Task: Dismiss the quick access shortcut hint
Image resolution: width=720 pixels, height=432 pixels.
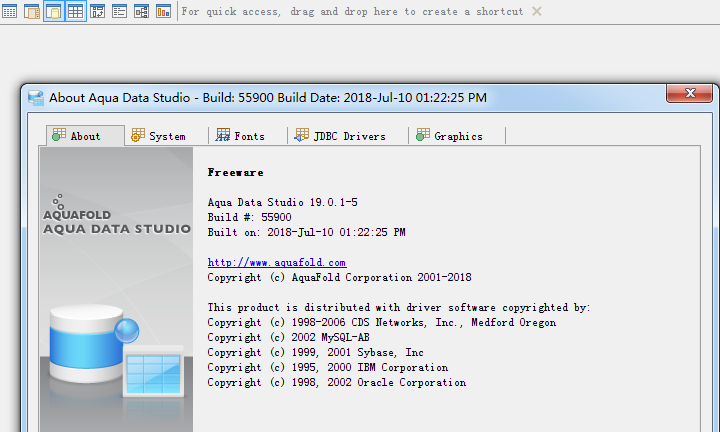Action: [536, 11]
